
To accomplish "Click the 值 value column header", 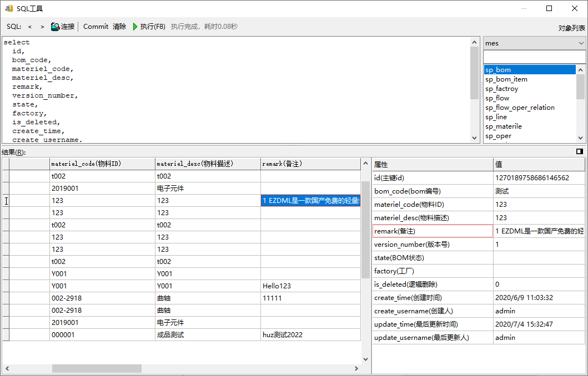I will [x=539, y=164].
